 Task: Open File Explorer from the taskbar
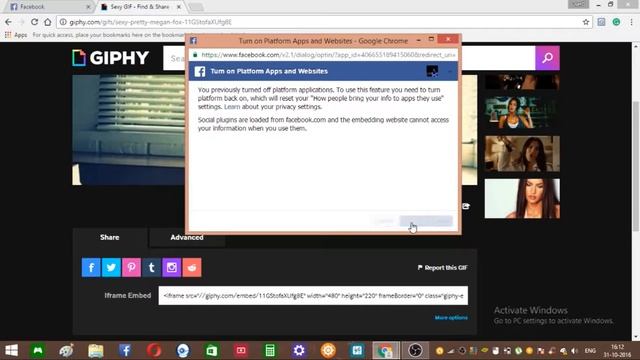[x=96, y=351]
